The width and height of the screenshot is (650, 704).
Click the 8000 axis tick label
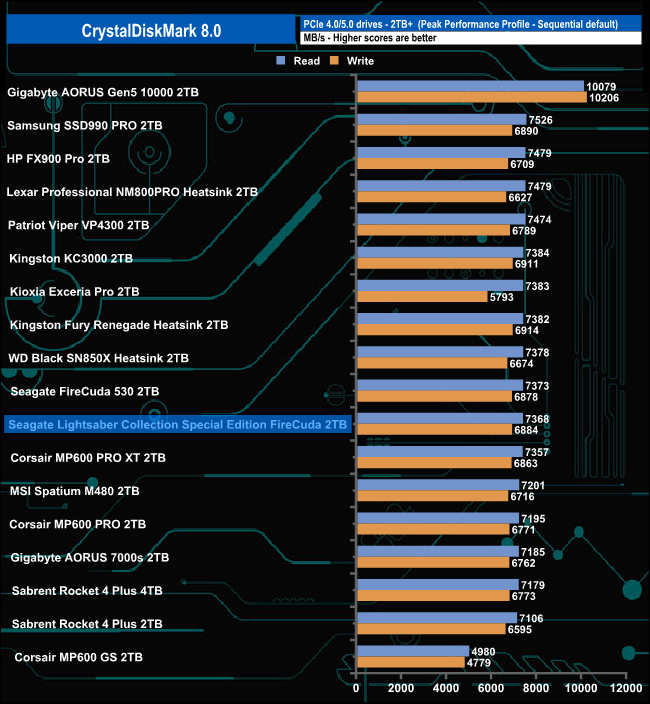point(536,688)
